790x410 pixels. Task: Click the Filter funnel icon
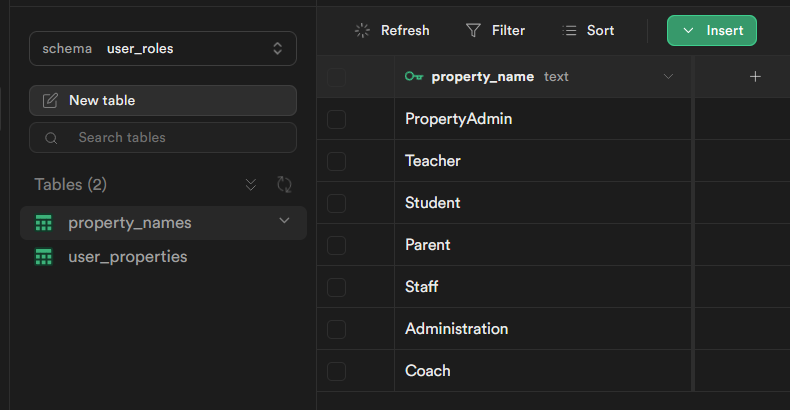473,31
